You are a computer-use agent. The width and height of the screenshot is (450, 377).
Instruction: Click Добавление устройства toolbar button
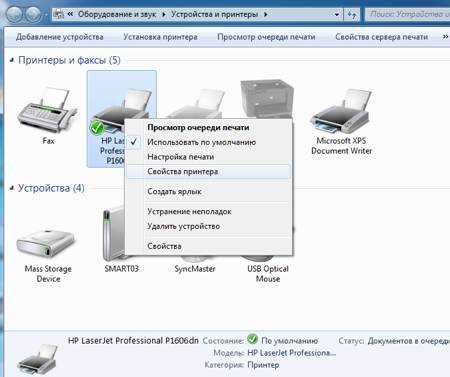[60, 37]
